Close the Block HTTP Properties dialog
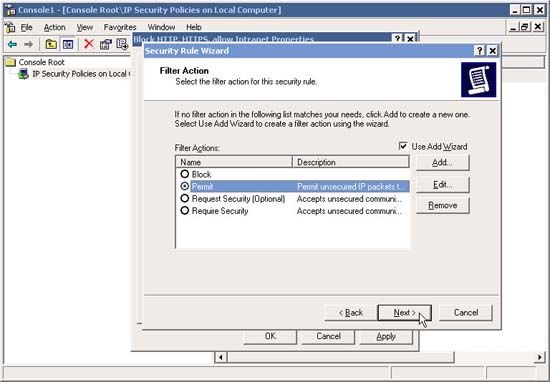 click(410, 38)
